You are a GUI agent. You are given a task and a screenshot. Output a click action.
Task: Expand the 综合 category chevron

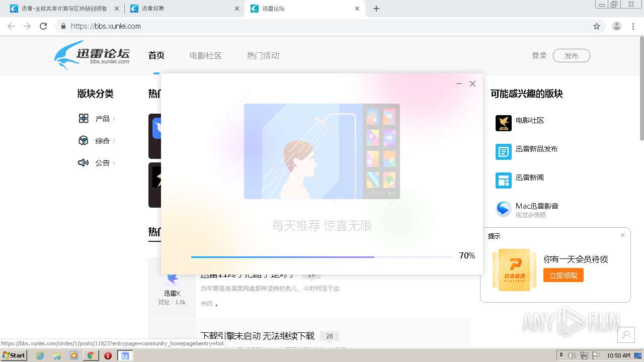(x=114, y=141)
